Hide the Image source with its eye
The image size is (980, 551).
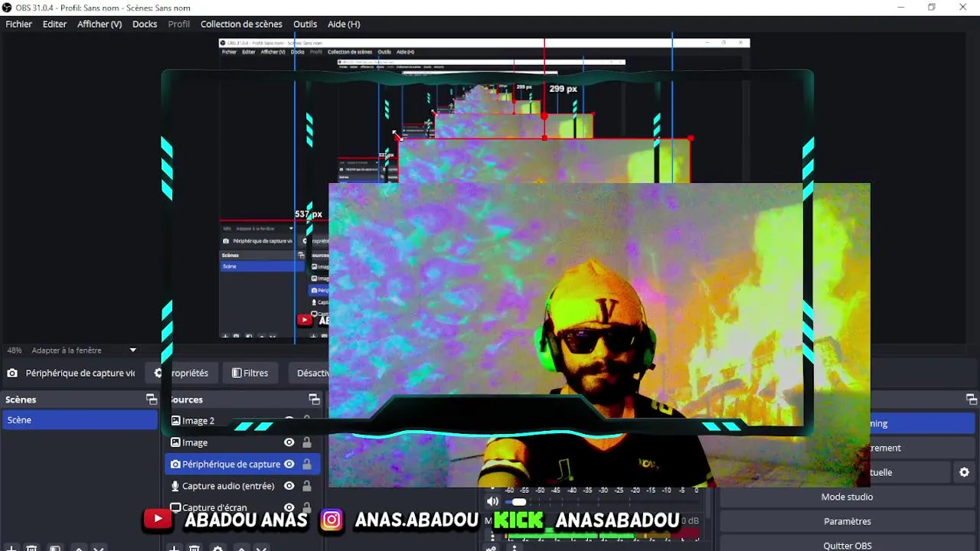(x=289, y=442)
